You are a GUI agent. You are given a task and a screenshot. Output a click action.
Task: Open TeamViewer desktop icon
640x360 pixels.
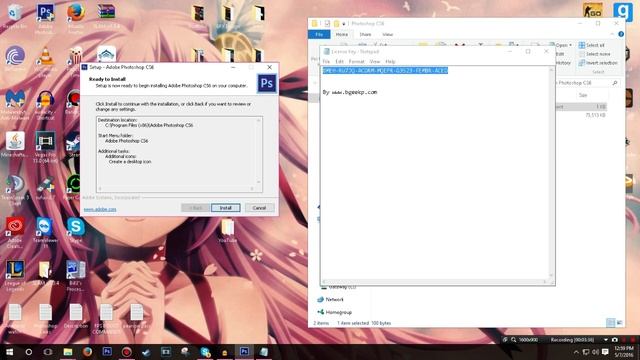45,231
